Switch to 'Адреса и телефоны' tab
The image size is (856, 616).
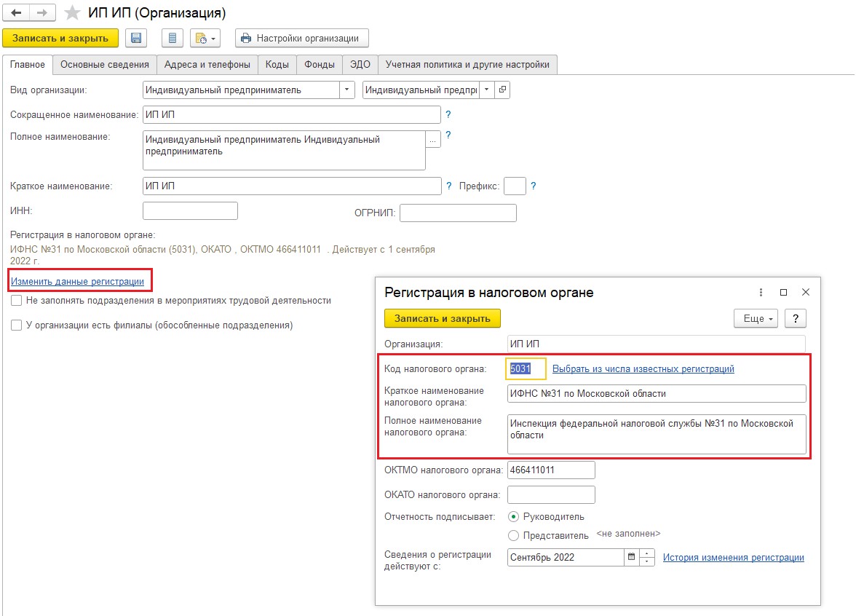pos(207,64)
